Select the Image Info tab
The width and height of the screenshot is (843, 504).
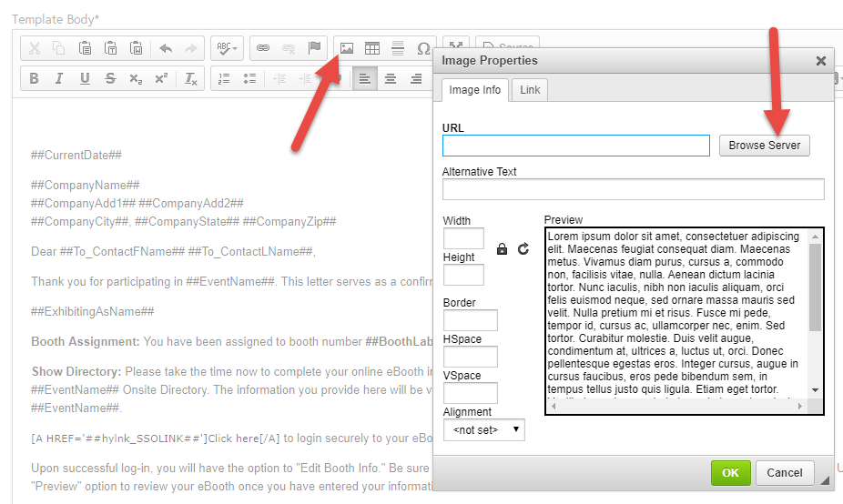[474, 90]
